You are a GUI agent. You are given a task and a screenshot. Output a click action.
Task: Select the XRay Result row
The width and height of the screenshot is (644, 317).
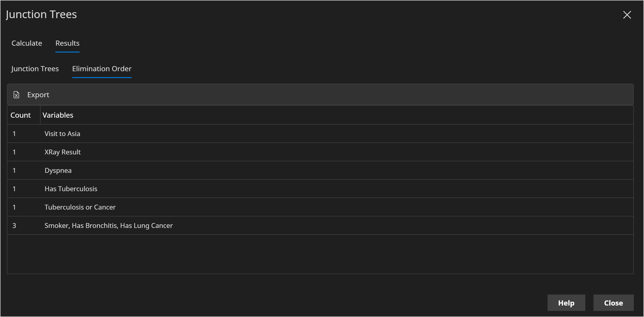point(63,152)
